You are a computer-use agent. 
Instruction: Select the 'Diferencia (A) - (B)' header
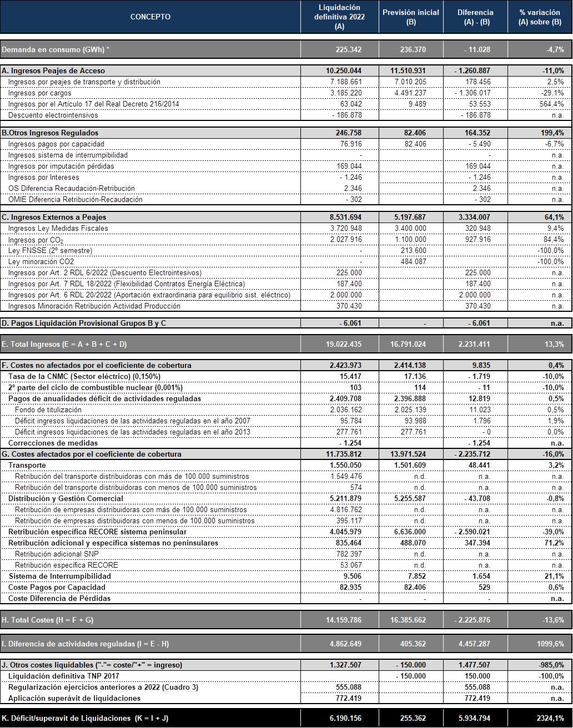[475, 17]
